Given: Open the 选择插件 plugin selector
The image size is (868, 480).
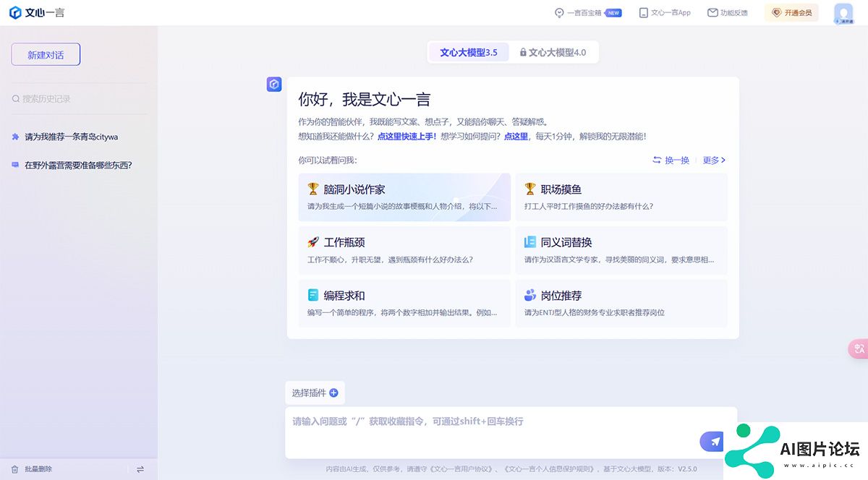Looking at the screenshot, I should click(x=315, y=393).
